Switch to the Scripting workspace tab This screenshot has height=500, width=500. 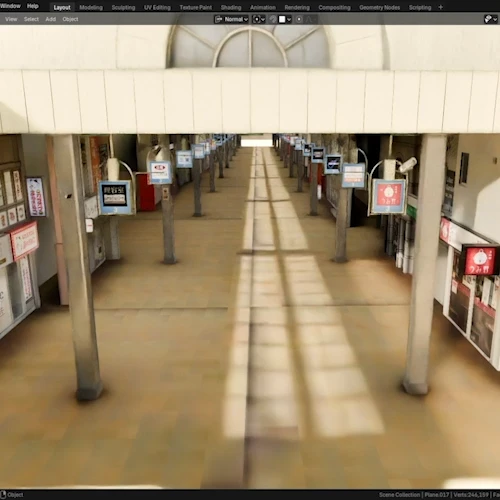(x=420, y=7)
